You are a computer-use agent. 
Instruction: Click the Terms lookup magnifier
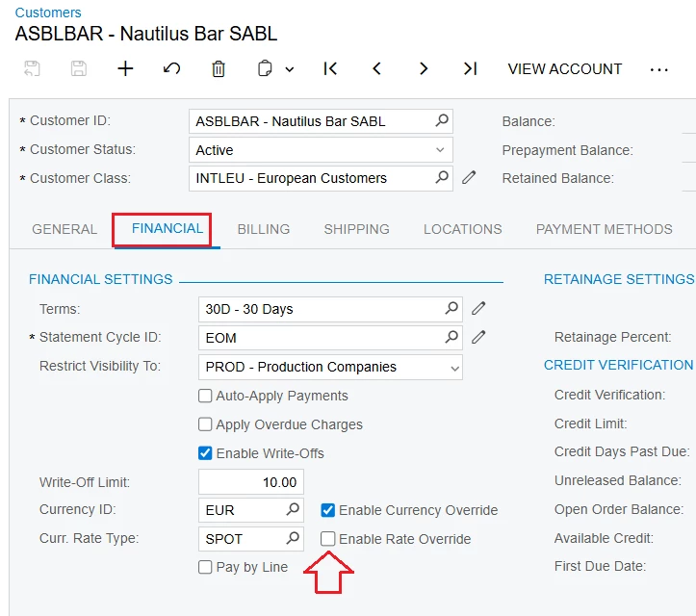point(451,308)
